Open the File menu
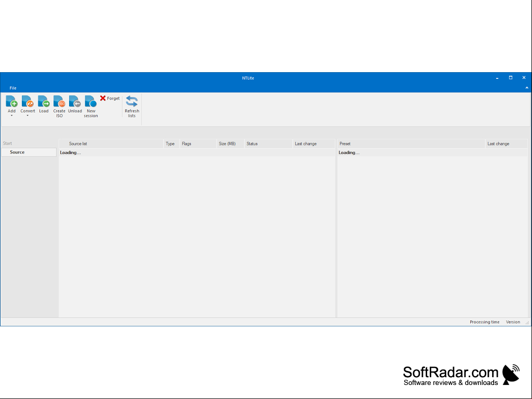The height and width of the screenshot is (399, 532). tap(13, 88)
